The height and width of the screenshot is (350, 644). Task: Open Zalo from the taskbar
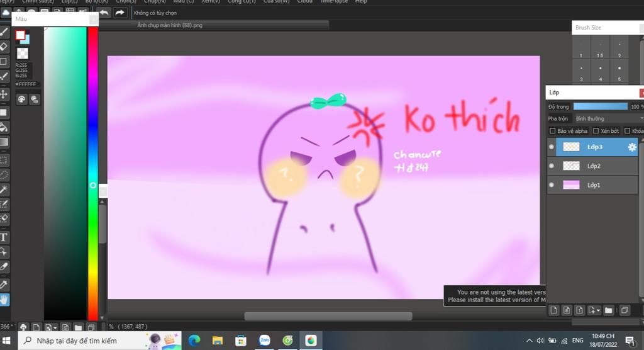coord(265,341)
